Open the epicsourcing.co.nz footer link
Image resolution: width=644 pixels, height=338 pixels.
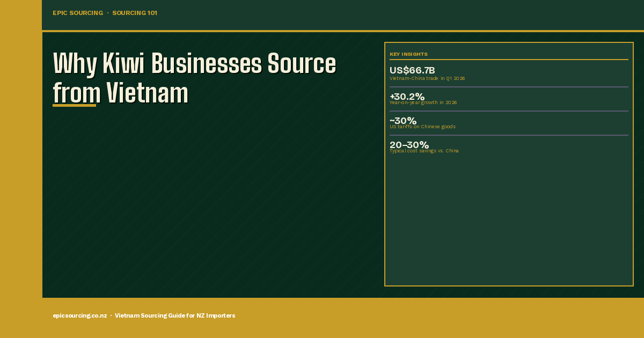[79, 315]
